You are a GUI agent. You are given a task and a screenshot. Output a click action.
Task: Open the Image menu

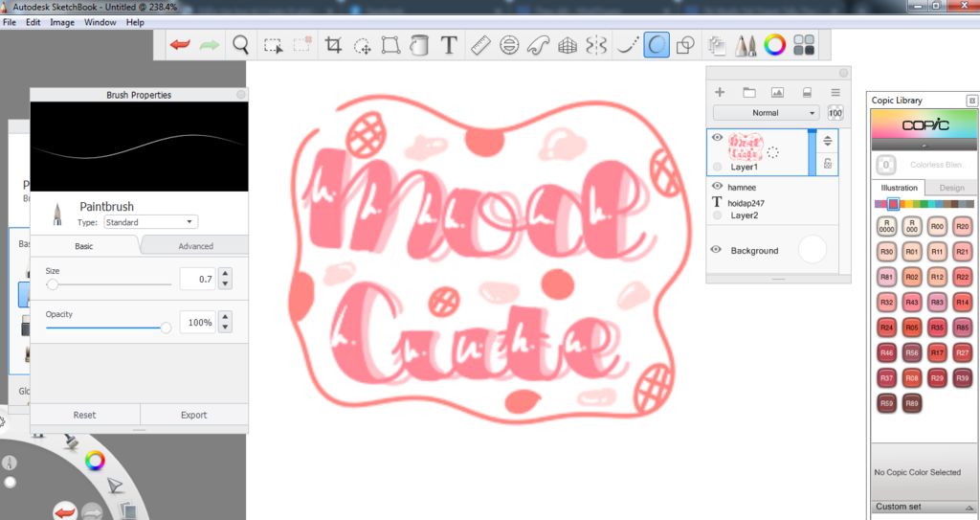click(x=62, y=22)
